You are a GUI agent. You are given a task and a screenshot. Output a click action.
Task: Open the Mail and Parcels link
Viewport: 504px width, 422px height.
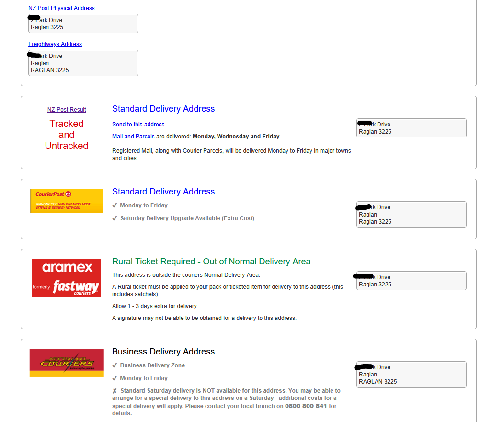click(134, 137)
